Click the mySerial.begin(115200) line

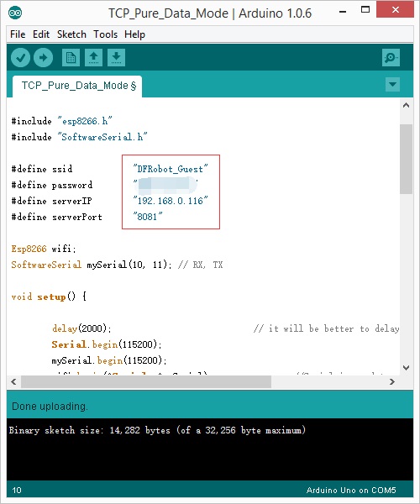pos(109,360)
